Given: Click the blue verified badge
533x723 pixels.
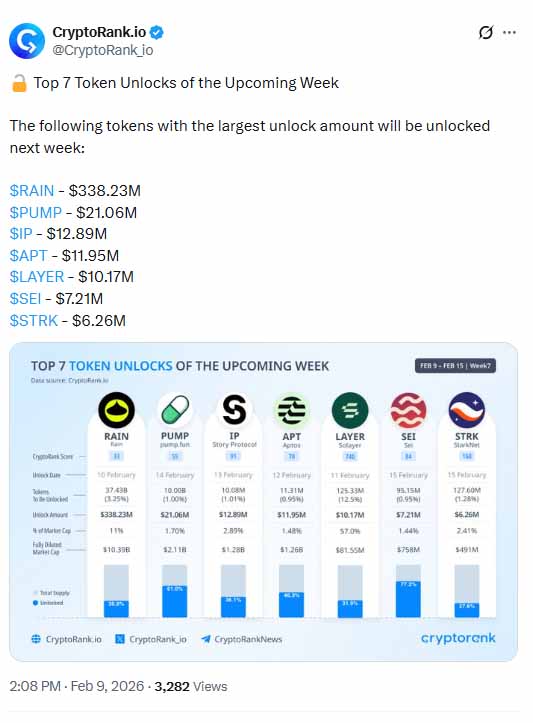Looking at the screenshot, I should 157,32.
